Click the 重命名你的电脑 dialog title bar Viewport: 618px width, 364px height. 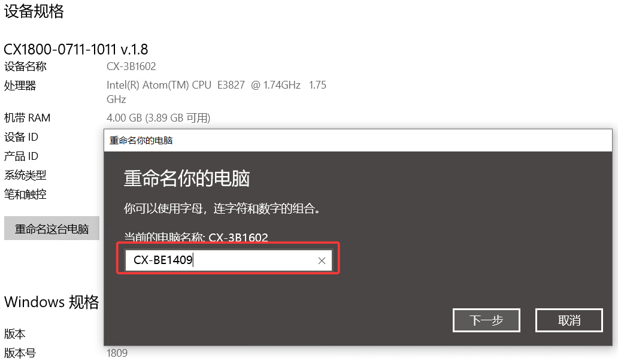[x=358, y=140]
